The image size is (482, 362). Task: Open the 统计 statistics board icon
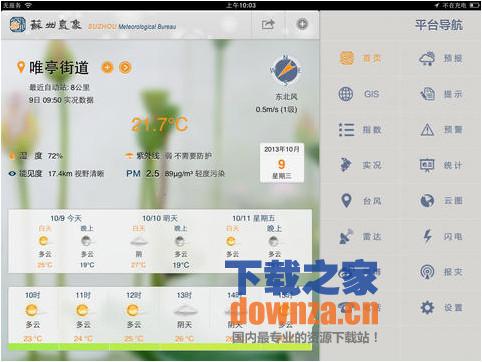[427, 165]
